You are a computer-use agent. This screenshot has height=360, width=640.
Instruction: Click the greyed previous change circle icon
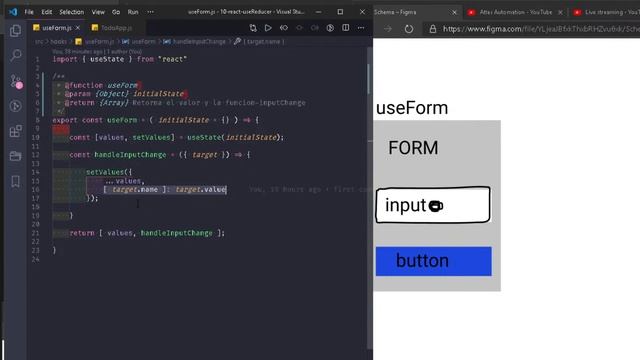coord(299,28)
